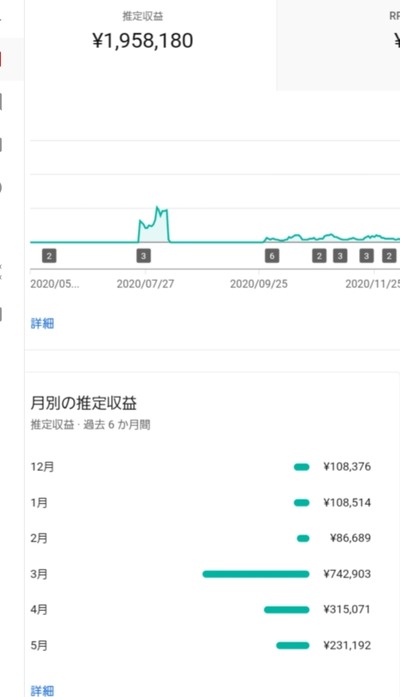Click the video marker labeled 6

pyautogui.click(x=272, y=256)
